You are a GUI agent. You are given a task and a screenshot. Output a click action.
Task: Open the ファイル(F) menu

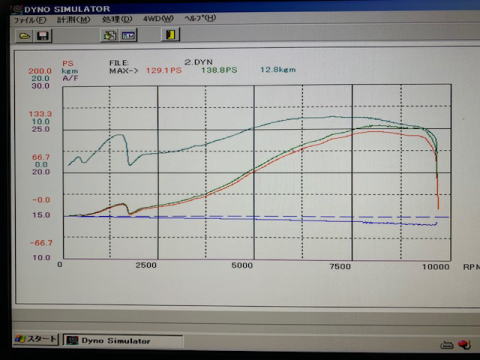(30, 20)
